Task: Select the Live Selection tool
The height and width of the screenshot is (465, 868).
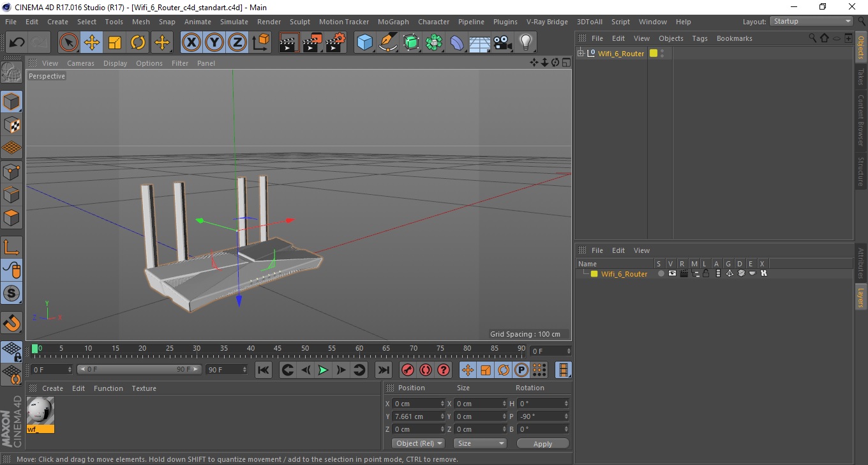Action: pos(69,43)
